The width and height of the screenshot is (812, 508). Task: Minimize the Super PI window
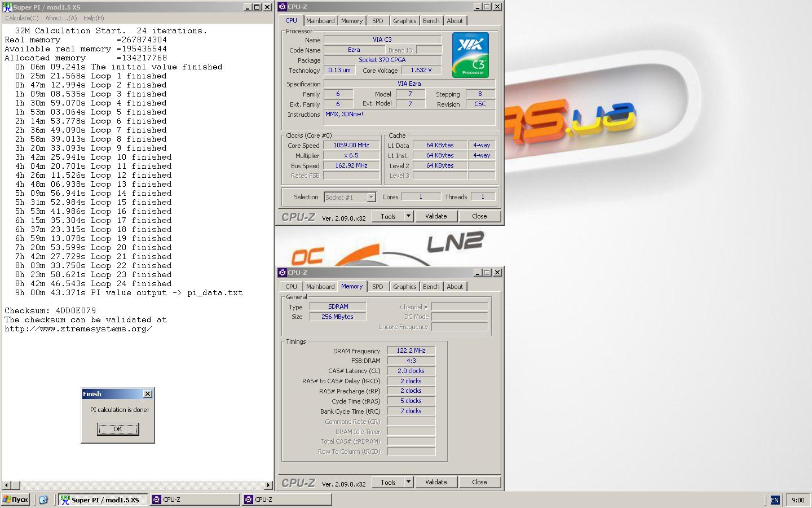click(x=248, y=7)
